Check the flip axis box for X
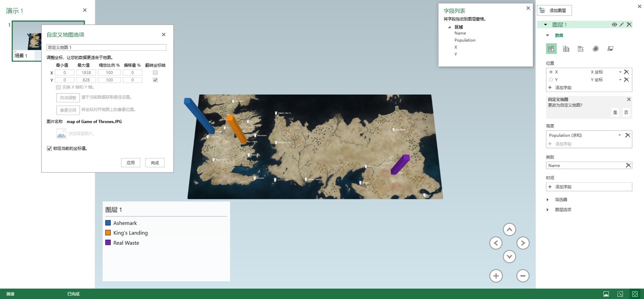644x299 pixels. tap(155, 72)
